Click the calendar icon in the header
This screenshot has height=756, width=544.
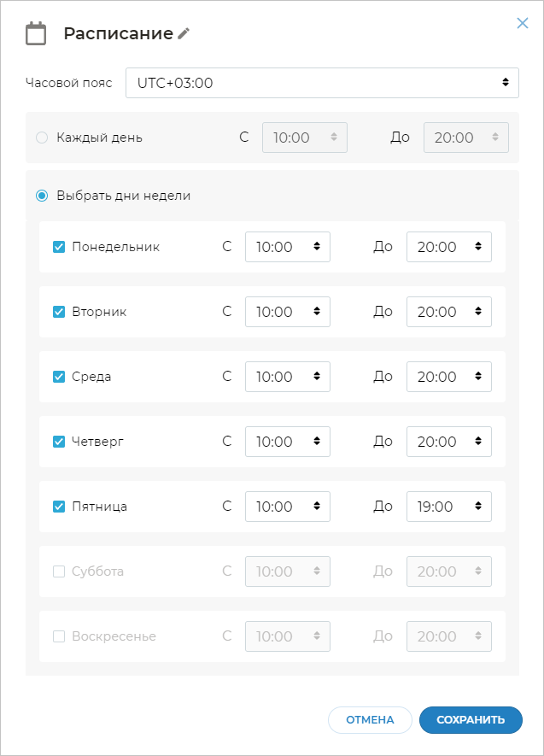(36, 34)
